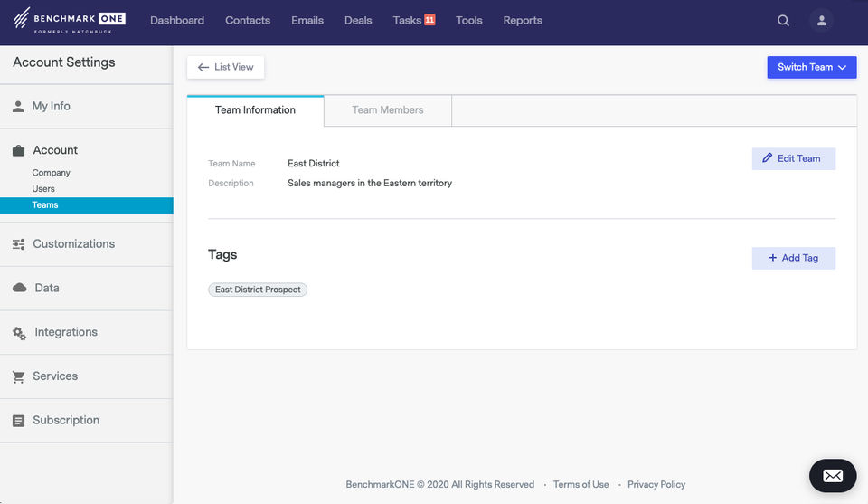868x504 pixels.
Task: Select the highlighted Teams sub-item
Action: 87,204
